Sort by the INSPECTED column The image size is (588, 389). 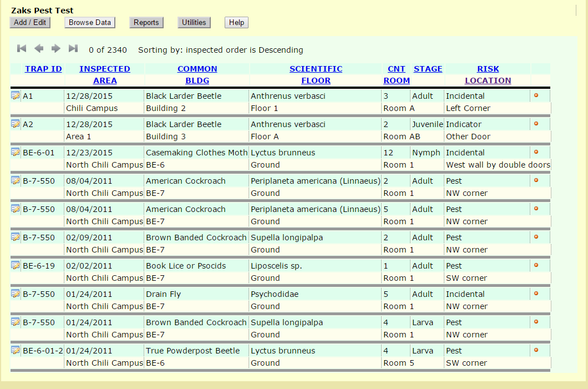[x=105, y=69]
